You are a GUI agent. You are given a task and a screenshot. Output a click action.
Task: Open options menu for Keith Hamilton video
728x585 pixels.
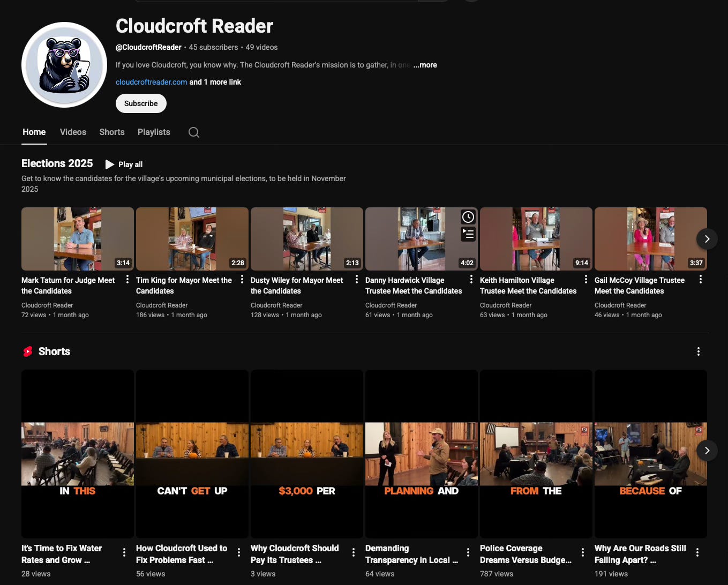[x=586, y=279]
